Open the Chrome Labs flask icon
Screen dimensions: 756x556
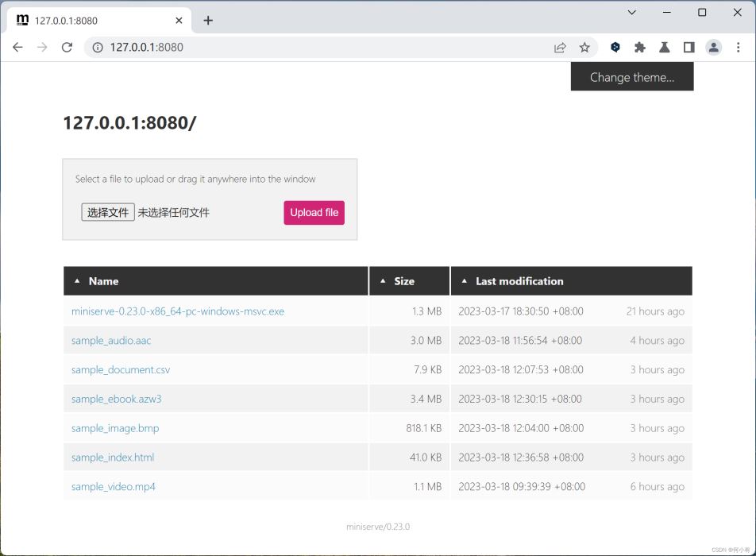(x=664, y=47)
